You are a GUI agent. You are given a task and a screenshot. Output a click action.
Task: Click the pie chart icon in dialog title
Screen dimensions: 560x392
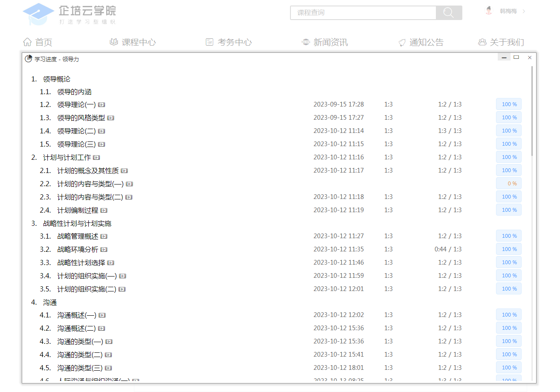point(29,59)
